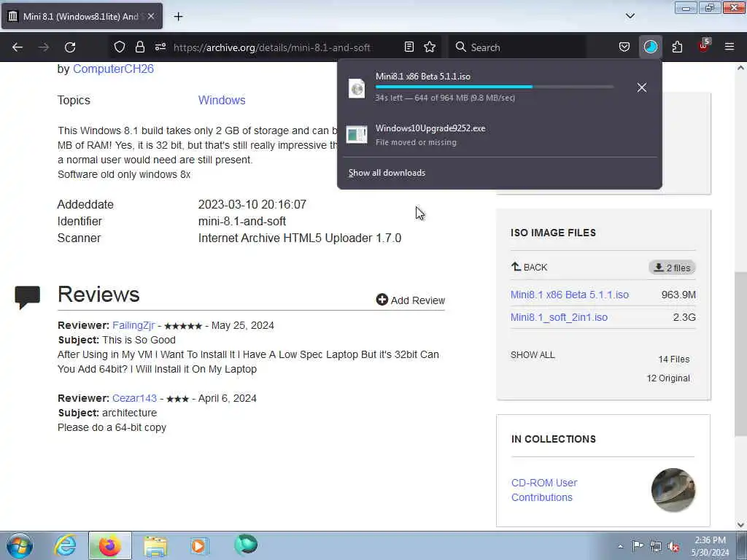Open uBlock extension icon with badge
The width and height of the screenshot is (747, 560).
tap(704, 46)
